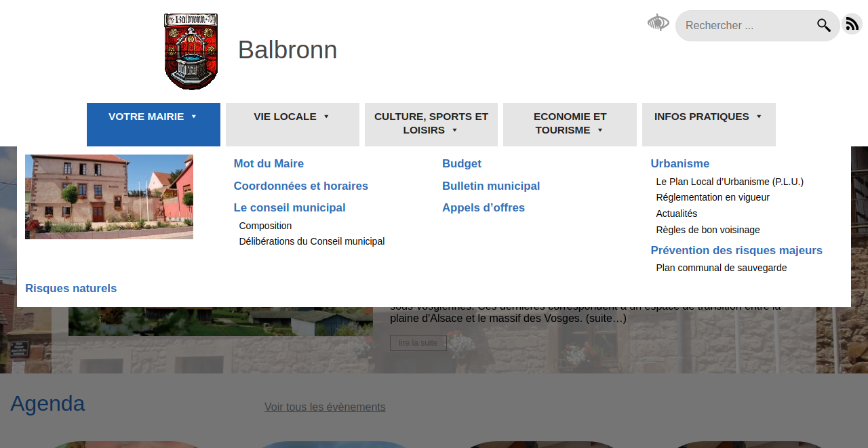
Task: Open Le conseil municipal
Action: 290,207
